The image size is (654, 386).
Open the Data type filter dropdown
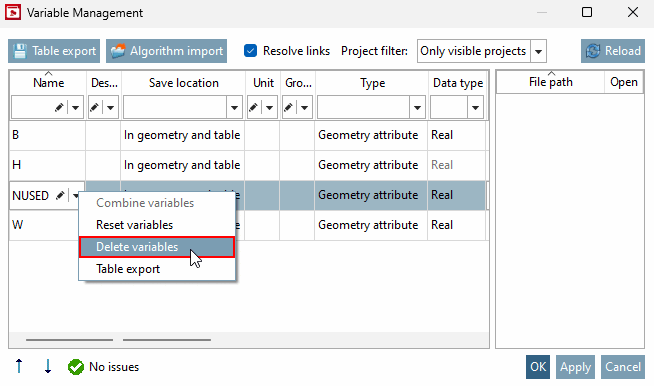tap(475, 108)
